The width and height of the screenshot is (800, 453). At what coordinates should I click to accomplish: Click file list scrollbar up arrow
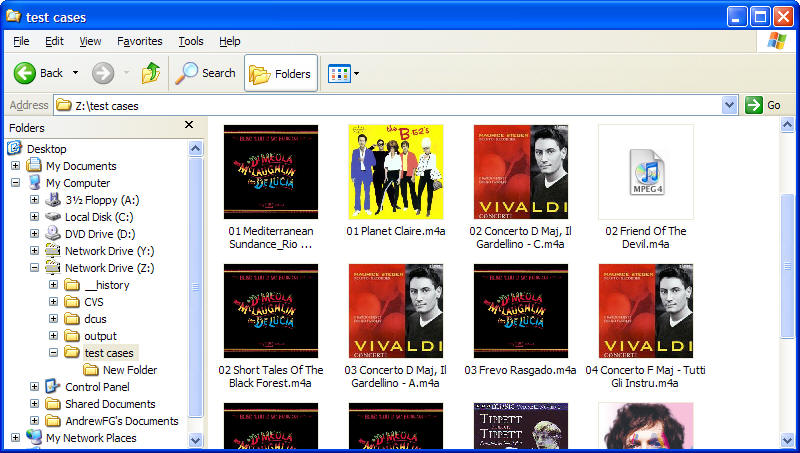tap(787, 124)
